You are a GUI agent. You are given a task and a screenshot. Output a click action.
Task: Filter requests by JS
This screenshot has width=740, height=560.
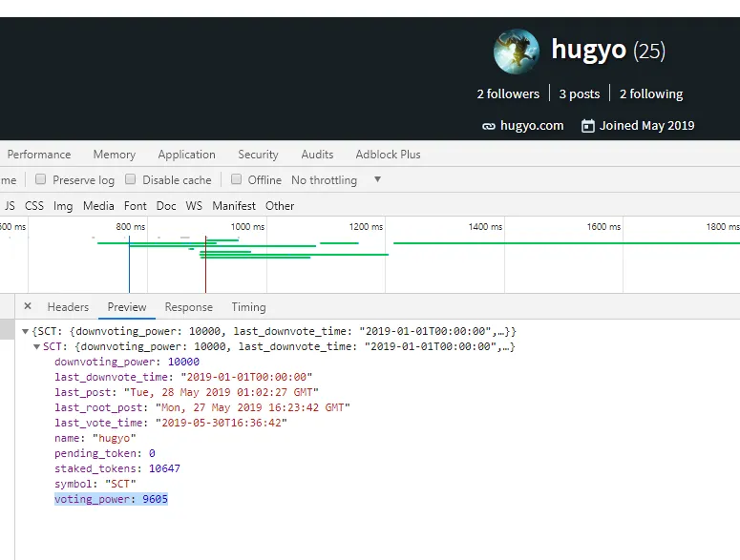[x=10, y=206]
